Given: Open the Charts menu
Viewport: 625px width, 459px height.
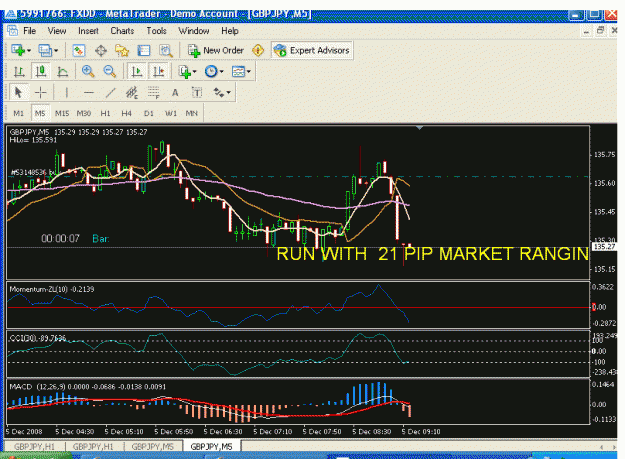Looking at the screenshot, I should [122, 31].
